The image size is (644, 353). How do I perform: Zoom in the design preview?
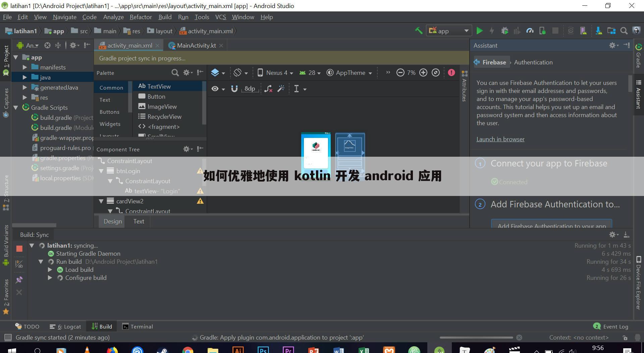point(423,72)
